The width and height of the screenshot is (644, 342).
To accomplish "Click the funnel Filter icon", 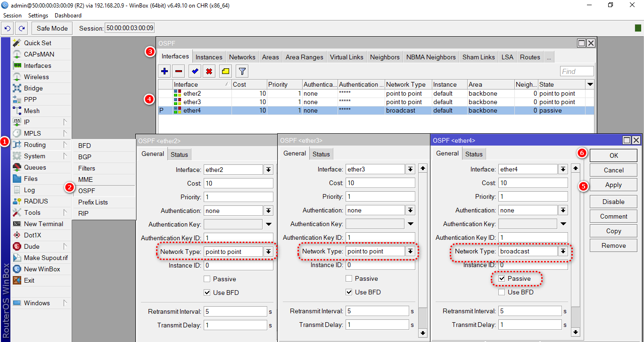I will pos(241,72).
